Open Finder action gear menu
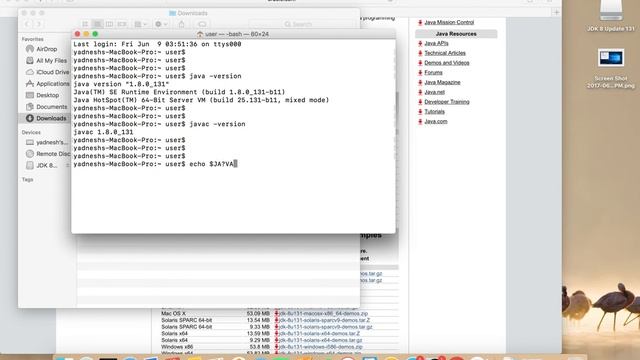The height and width of the screenshot is (360, 640). (x=161, y=24)
